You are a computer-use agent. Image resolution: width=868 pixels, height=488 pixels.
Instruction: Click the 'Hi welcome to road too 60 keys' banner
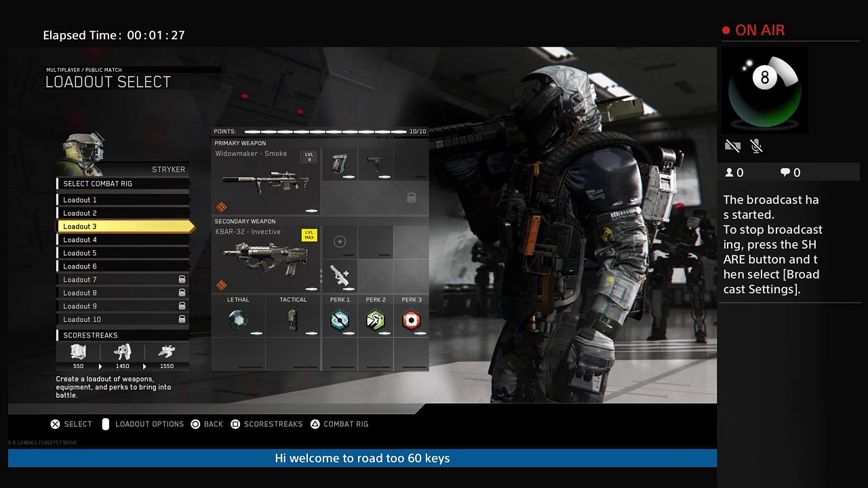(362, 458)
